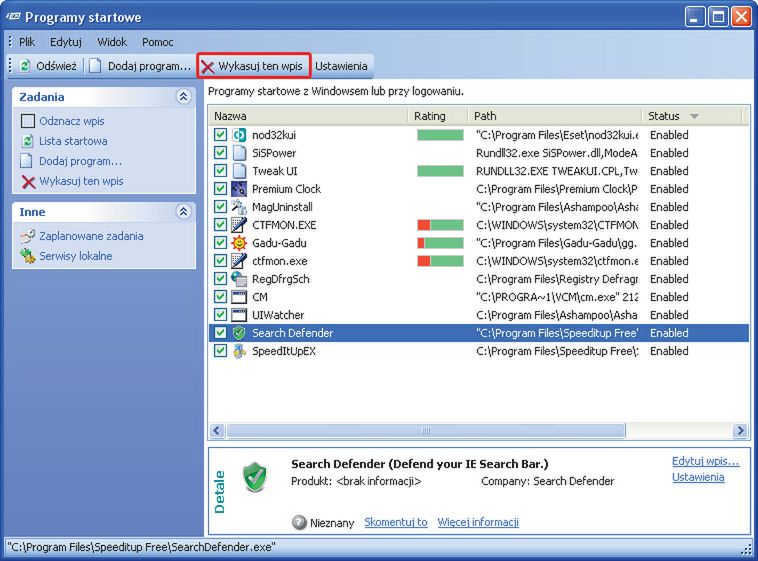Click the Status column sort arrow
The image size is (758, 561).
coord(694,116)
